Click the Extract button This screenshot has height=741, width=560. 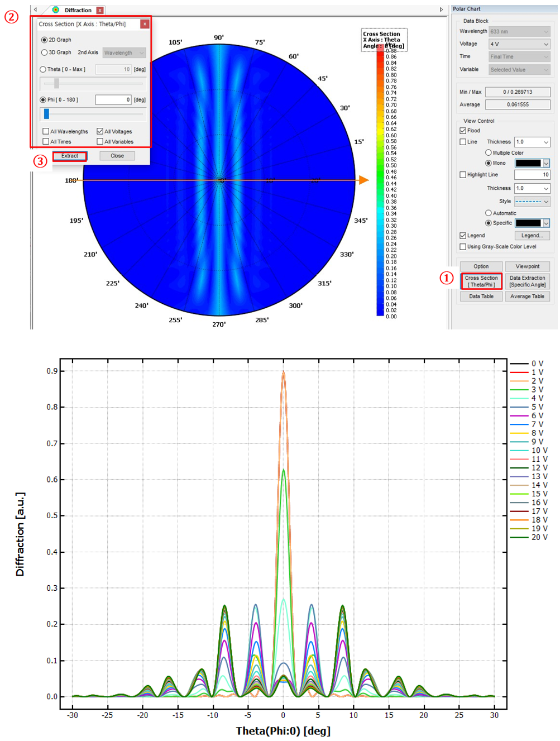[70, 156]
